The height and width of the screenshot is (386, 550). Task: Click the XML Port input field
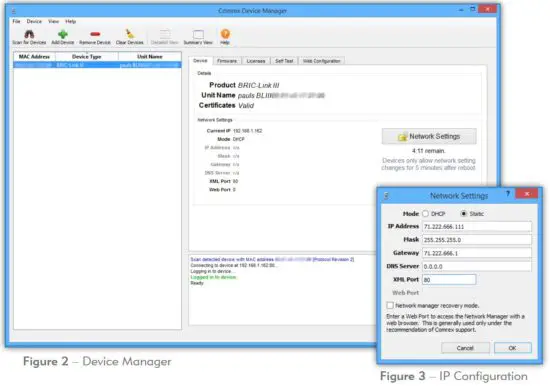pos(449,280)
